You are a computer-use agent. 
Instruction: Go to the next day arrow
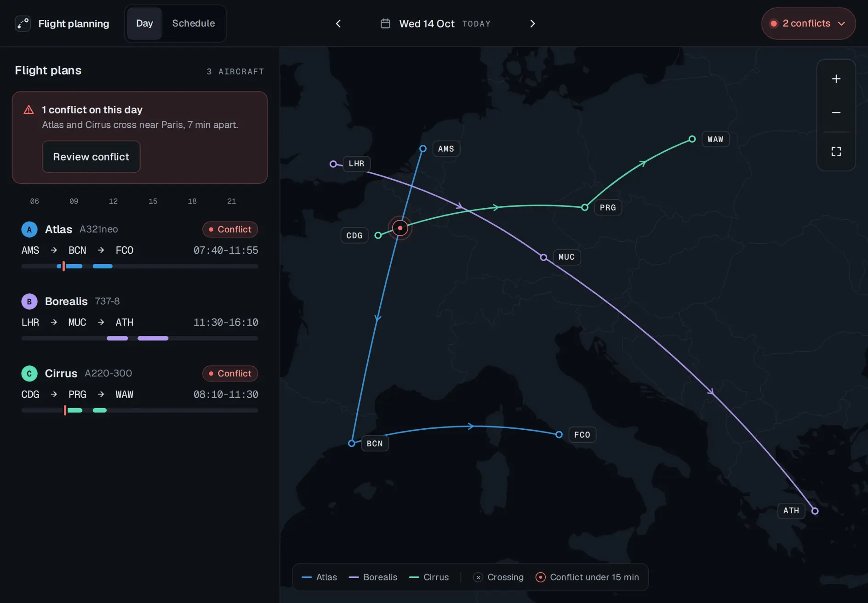tap(532, 23)
